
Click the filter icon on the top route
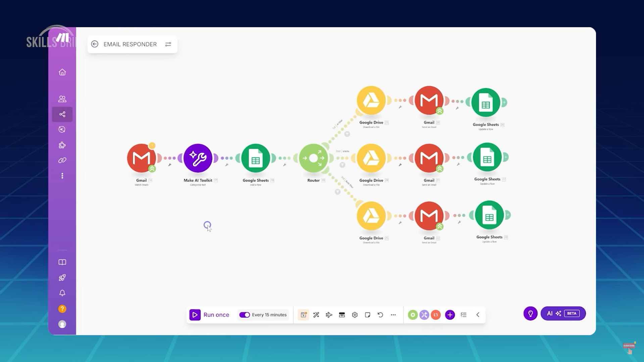pos(347,134)
